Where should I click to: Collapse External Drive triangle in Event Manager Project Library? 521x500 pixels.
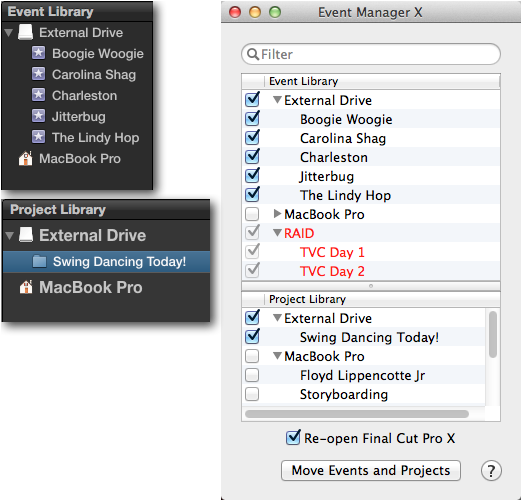277,318
